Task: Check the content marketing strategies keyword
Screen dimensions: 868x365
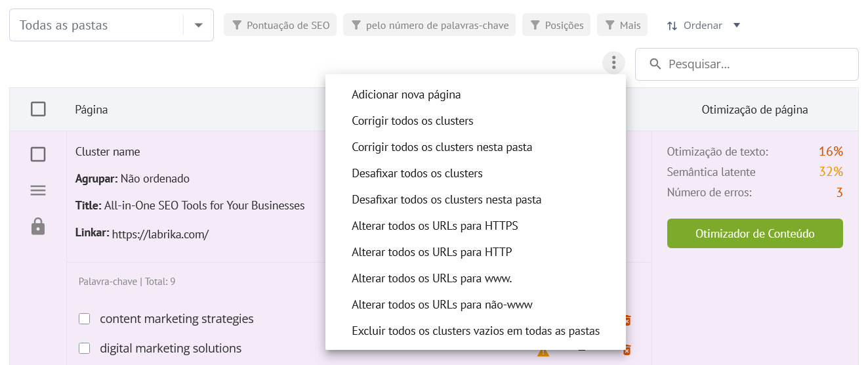Action: click(84, 319)
